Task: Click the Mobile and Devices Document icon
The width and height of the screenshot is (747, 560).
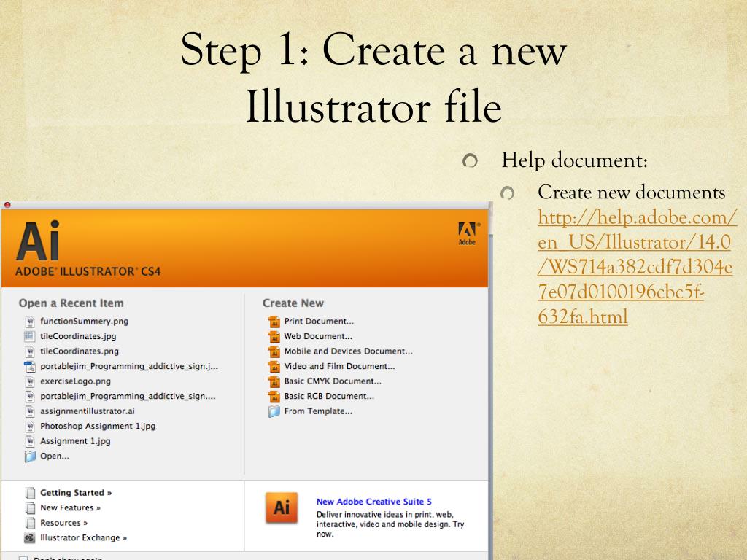Action: 274,351
